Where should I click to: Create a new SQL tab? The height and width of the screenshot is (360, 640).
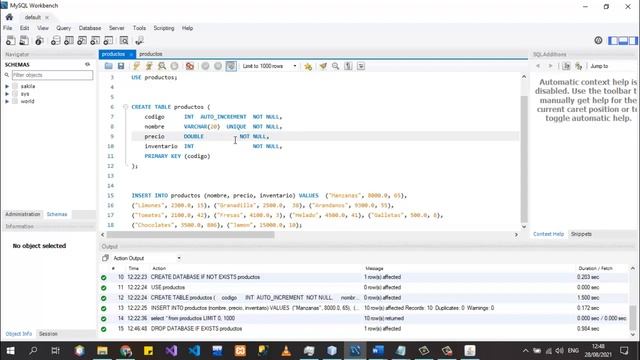11,40
